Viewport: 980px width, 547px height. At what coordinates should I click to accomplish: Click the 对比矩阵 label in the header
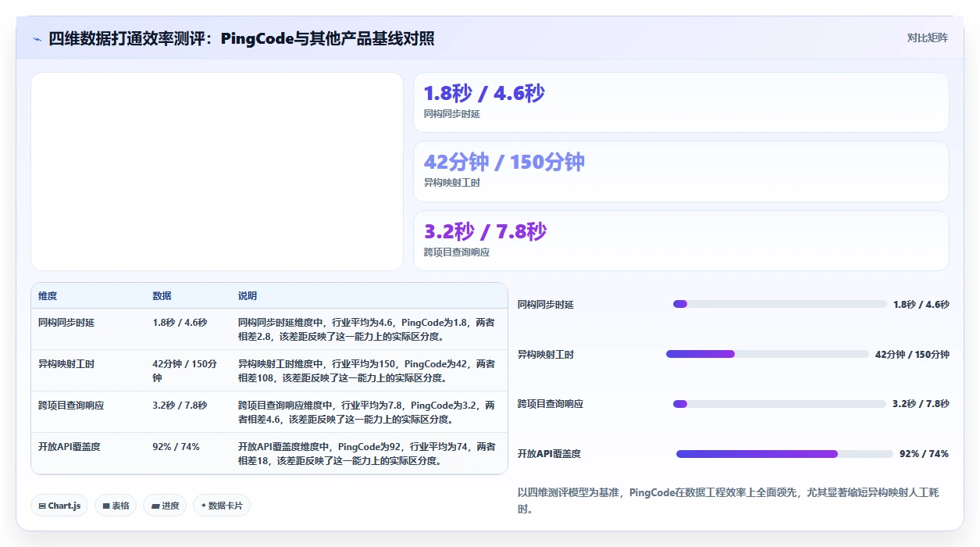pyautogui.click(x=928, y=38)
